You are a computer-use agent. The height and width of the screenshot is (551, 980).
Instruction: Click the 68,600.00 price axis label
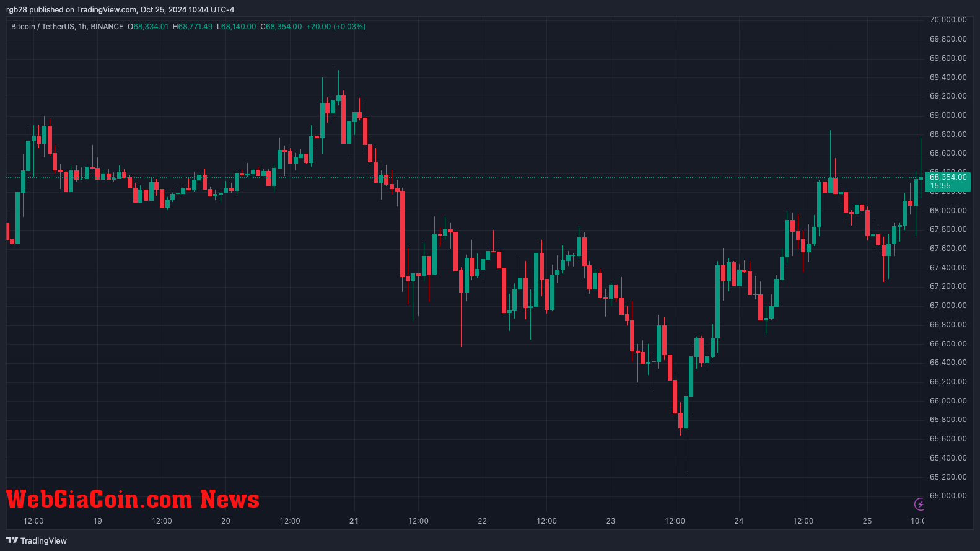click(948, 153)
